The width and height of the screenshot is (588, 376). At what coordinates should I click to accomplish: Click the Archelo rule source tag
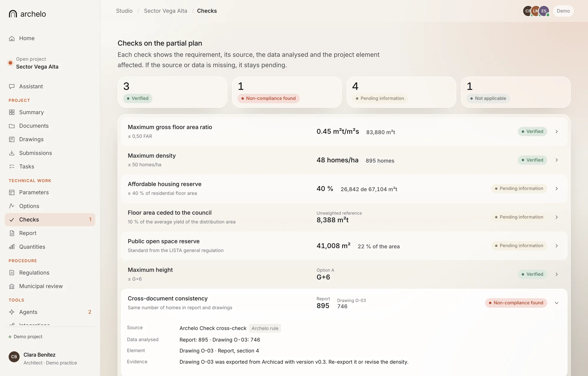265,328
